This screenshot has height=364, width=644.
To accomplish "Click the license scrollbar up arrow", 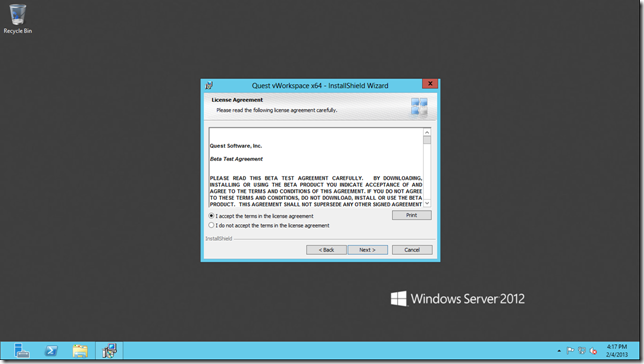I will click(427, 132).
